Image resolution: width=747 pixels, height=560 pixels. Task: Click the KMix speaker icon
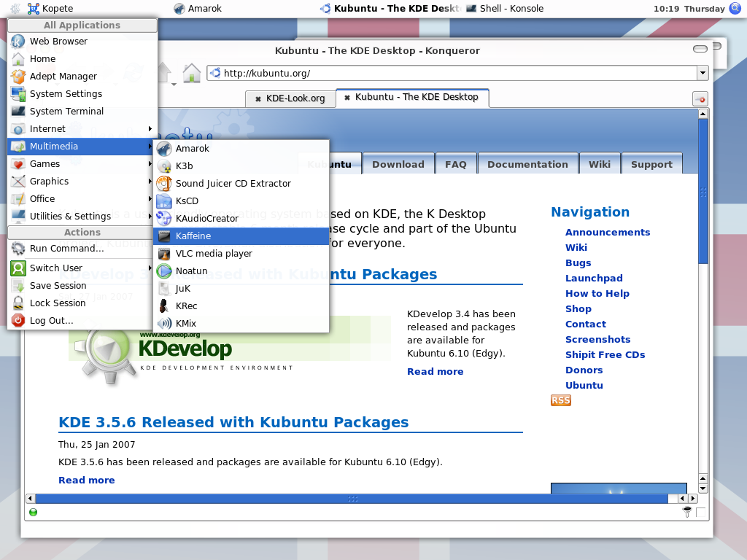coord(164,324)
